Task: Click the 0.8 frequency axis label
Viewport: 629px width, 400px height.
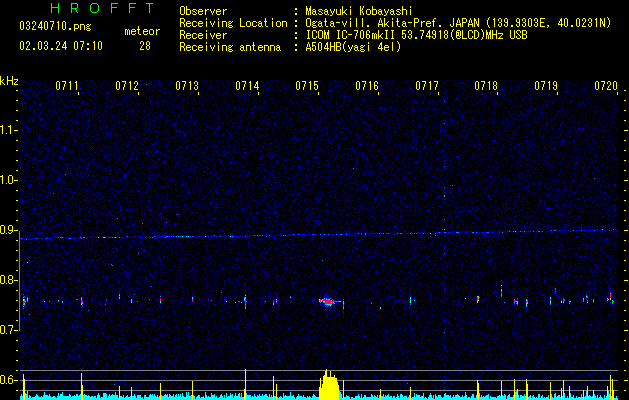Action: tap(8, 280)
